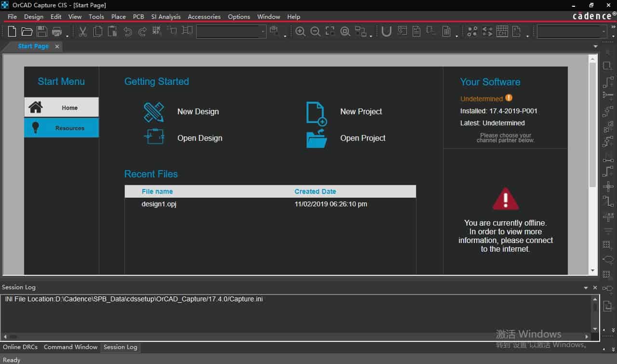Screen dimensions: 617x364
Task: Open the far-right toolbar combo box
Action: (604, 32)
